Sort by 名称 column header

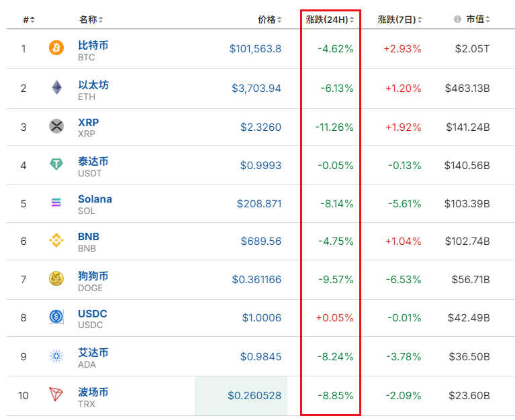tap(91, 19)
